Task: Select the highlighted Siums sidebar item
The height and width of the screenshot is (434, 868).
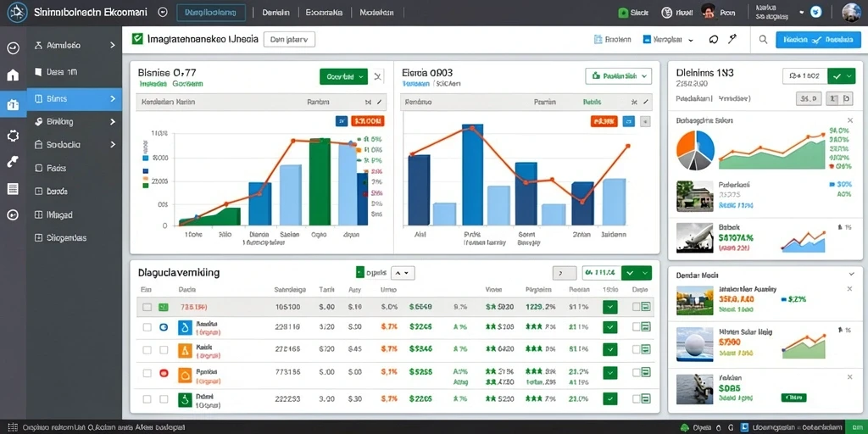Action: [x=75, y=98]
